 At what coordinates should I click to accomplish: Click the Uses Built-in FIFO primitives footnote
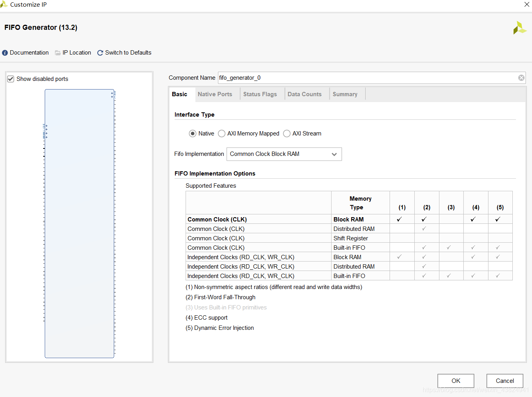[226, 307]
